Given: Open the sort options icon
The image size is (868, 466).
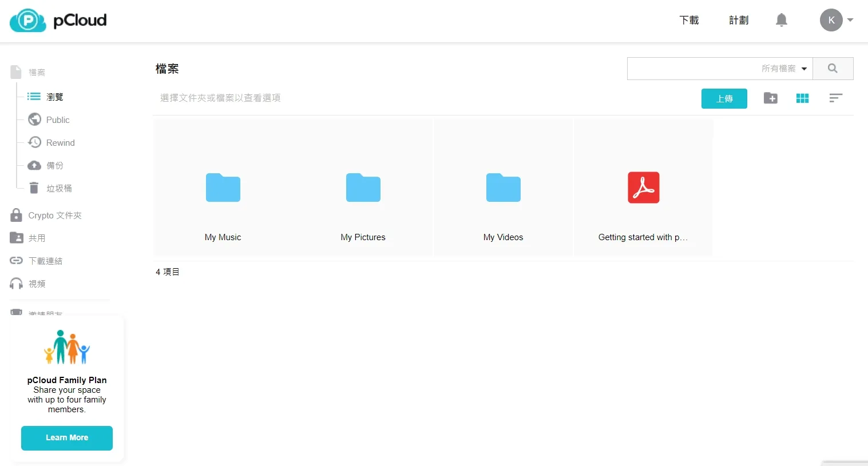Looking at the screenshot, I should (x=836, y=98).
